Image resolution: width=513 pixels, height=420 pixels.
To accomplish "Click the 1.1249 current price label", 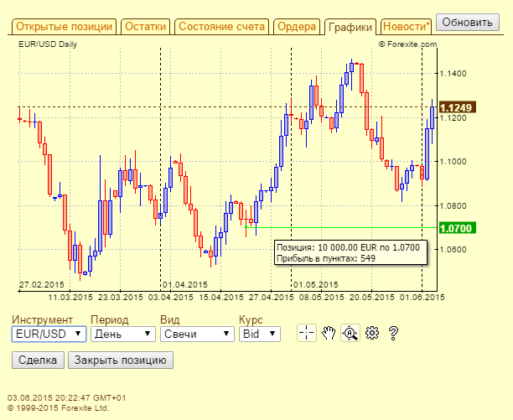I will pyautogui.click(x=457, y=107).
